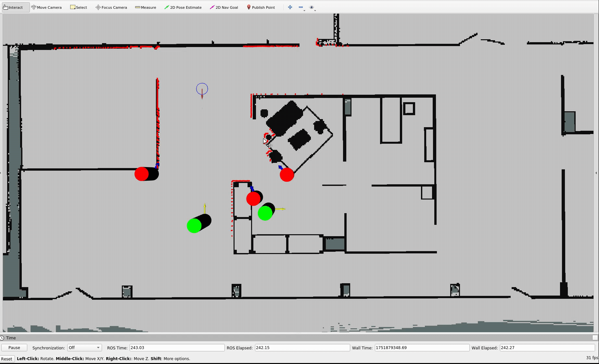Screen dimensions: 599x364
Task: Expand the hidden right side panel handle
Action: tap(596, 173)
